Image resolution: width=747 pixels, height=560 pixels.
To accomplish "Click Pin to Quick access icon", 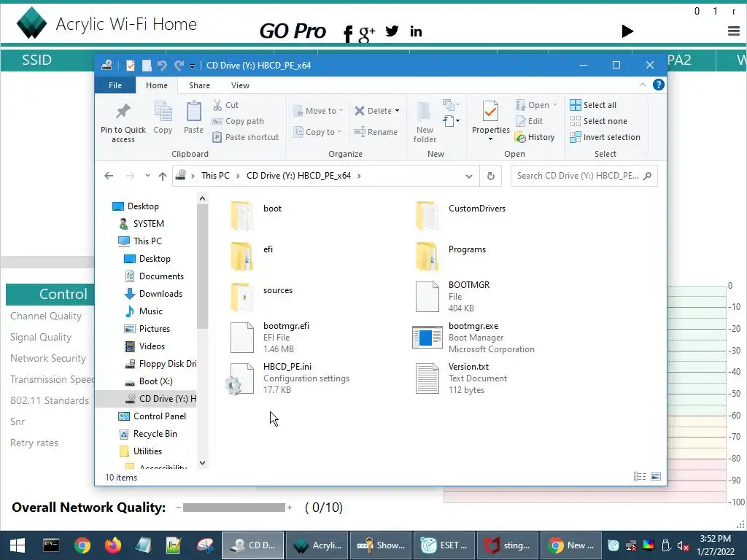I will [123, 112].
